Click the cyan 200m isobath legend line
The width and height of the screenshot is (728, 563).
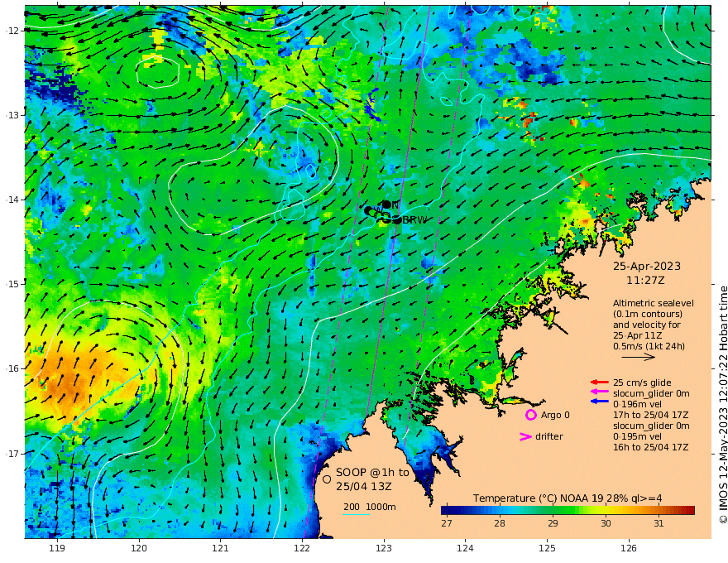tap(357, 514)
